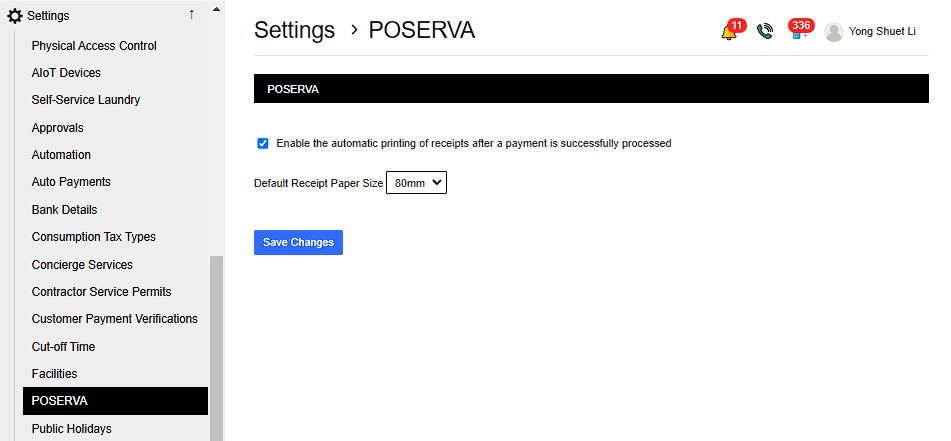Screen dimensions: 951x441
Task: Open the Auto Payments settings page
Action: tap(71, 182)
